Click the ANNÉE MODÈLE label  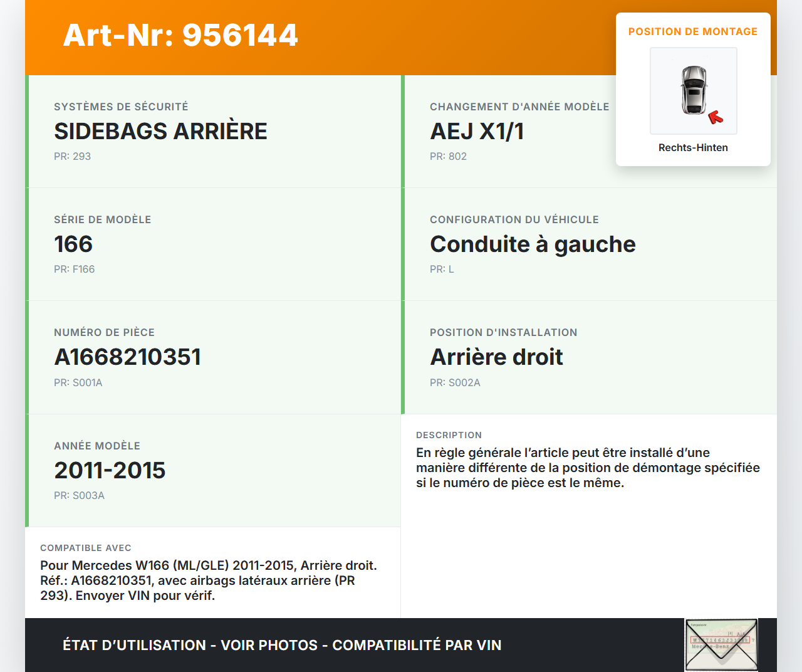(97, 446)
